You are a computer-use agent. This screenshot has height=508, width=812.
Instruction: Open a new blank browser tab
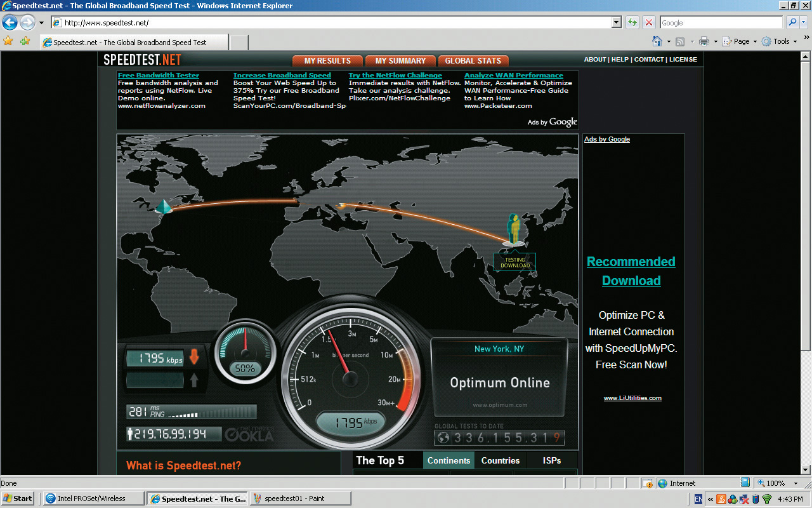pos(239,43)
